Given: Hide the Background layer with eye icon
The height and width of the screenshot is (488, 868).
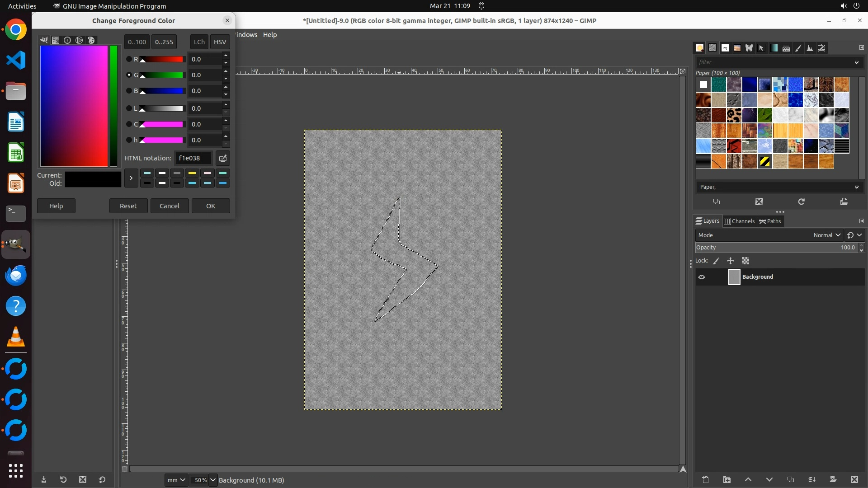Looking at the screenshot, I should point(702,277).
